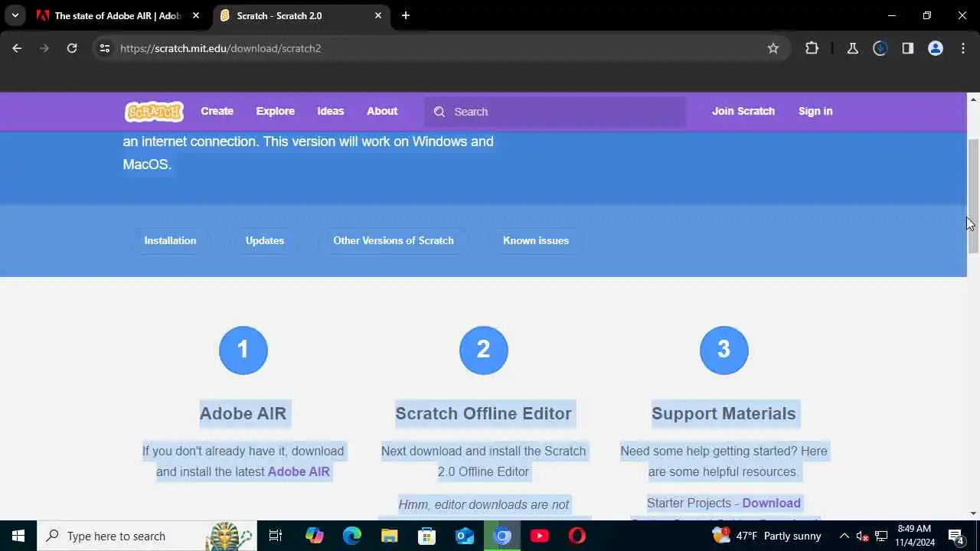Click the Scratch Offline Editor heading
This screenshot has height=551, width=980.
tap(483, 413)
